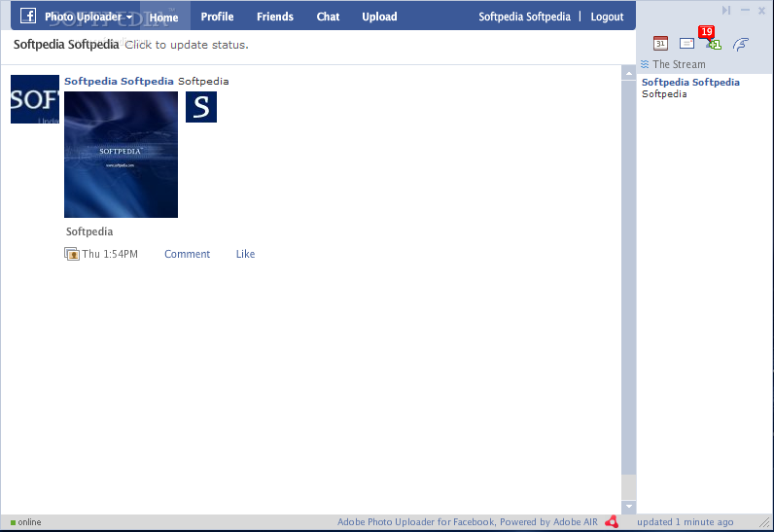This screenshot has width=774, height=532.
Task: Click the window resize grip icon
Action: 764,522
